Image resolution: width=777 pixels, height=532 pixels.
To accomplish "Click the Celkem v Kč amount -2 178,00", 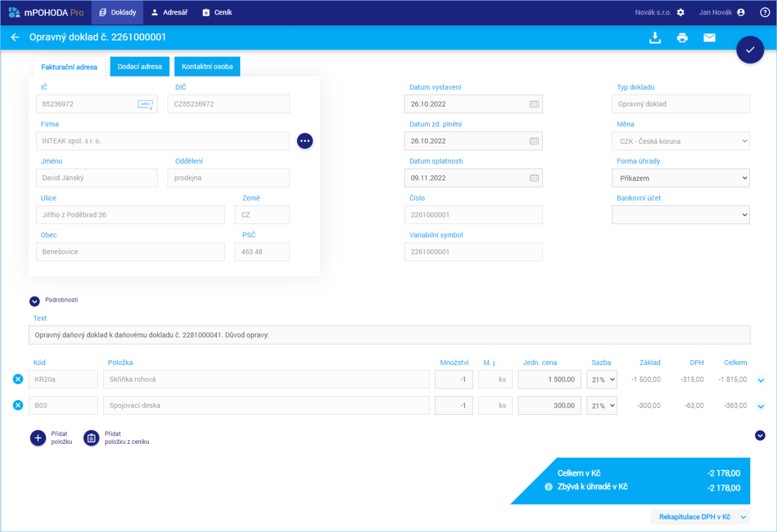I will pyautogui.click(x=724, y=473).
